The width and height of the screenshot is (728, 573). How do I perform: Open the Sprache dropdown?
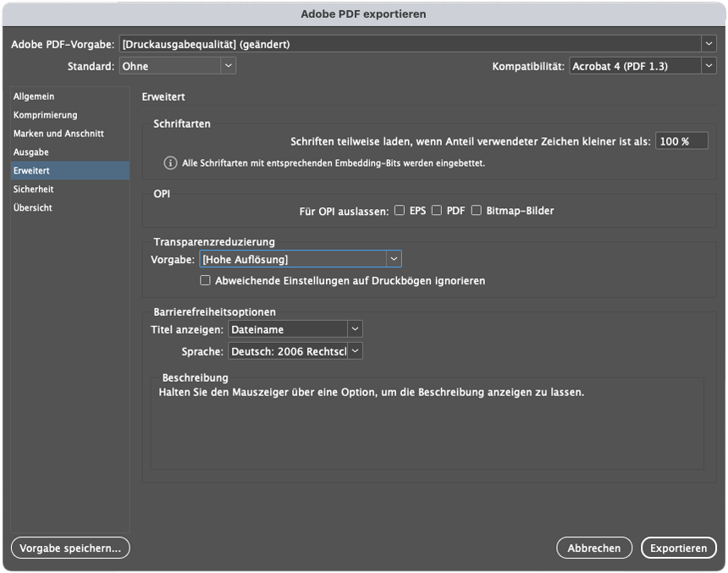(295, 351)
